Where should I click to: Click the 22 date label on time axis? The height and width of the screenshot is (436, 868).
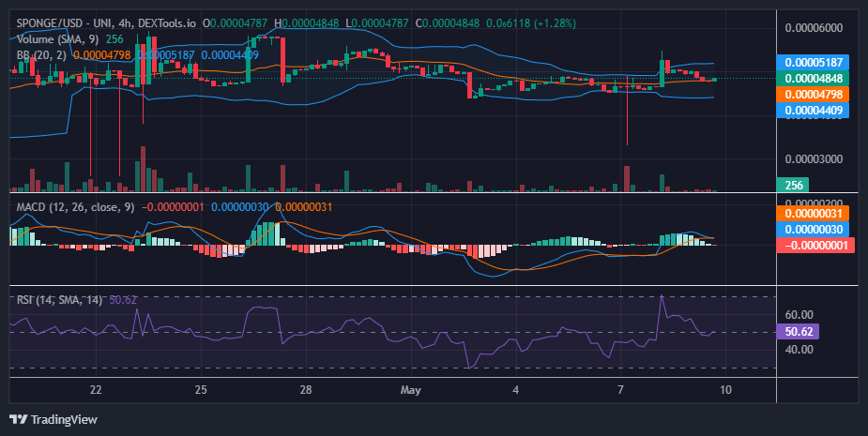coord(96,389)
